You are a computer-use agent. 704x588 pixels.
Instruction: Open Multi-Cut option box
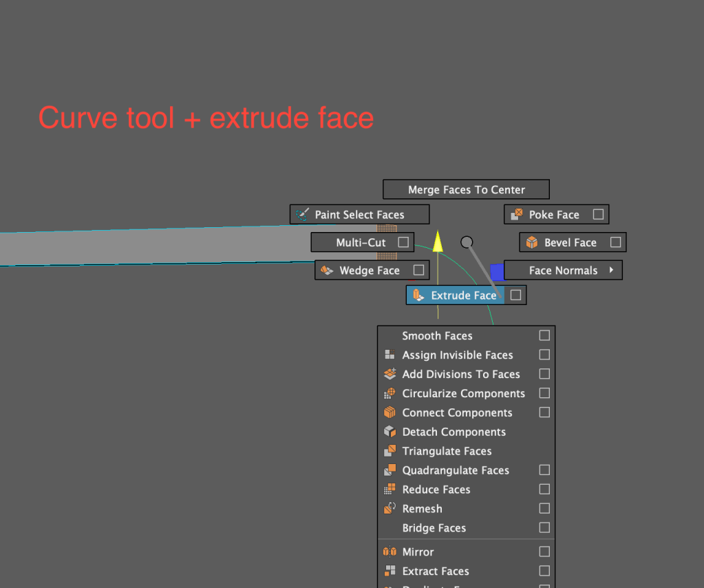[403, 242]
